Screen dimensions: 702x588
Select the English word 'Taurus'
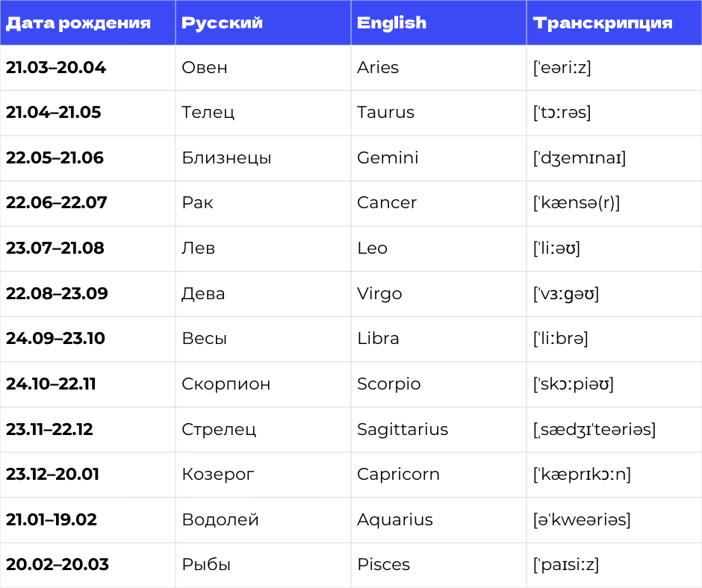click(x=385, y=113)
